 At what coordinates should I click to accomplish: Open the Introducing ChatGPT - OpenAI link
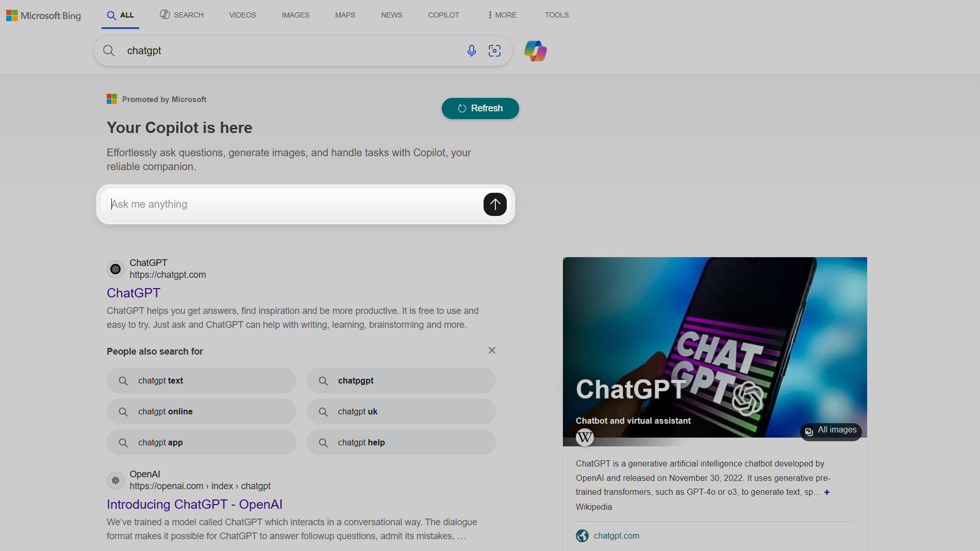[194, 504]
